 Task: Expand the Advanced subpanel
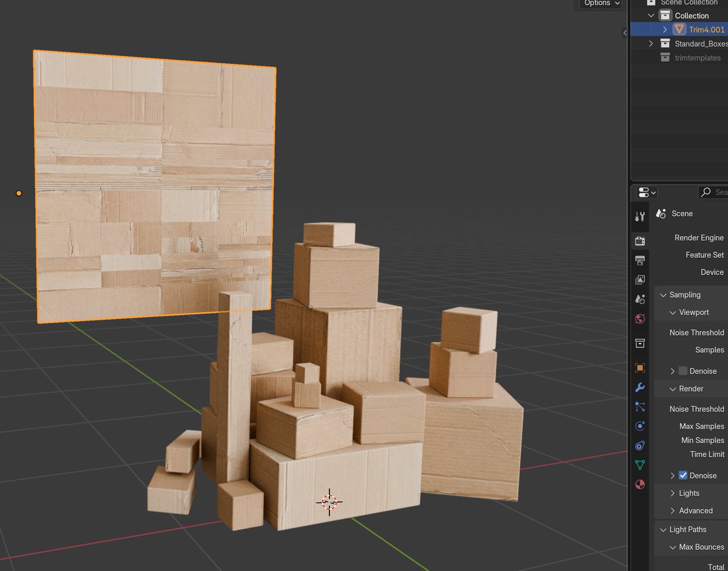pos(673,511)
